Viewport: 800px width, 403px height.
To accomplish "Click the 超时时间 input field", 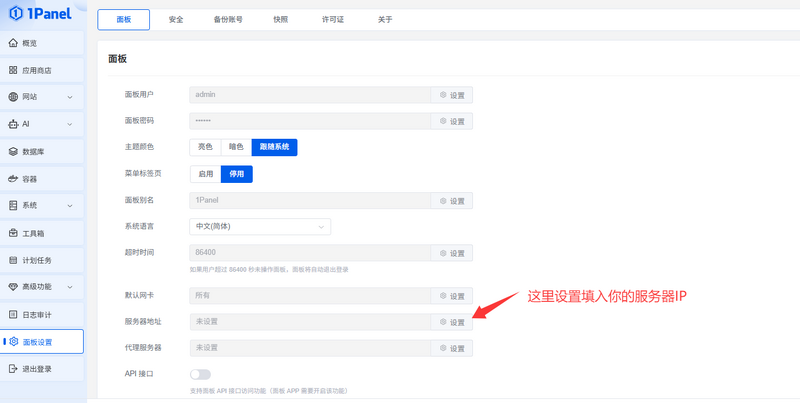I will pyautogui.click(x=310, y=253).
